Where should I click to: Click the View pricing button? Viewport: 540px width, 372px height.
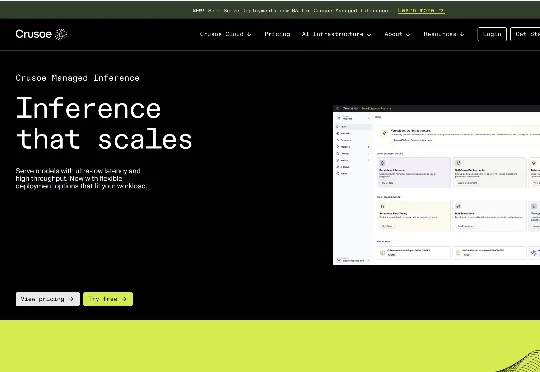(x=48, y=299)
